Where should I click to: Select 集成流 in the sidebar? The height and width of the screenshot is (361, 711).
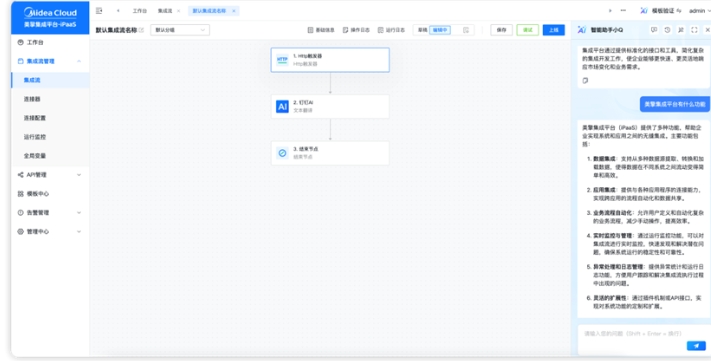pos(50,80)
